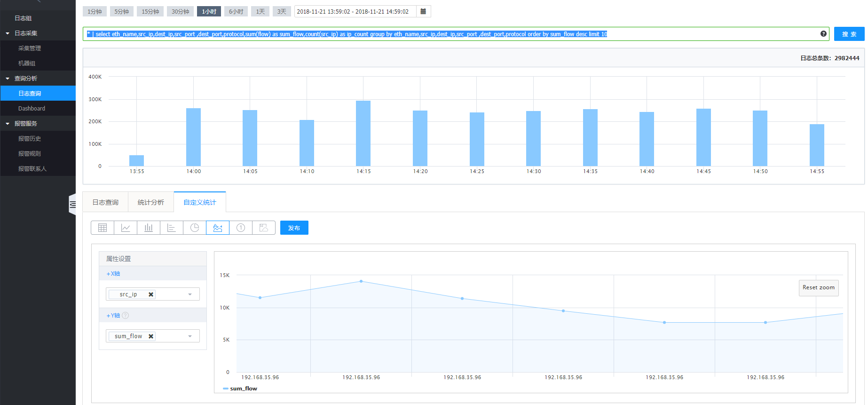Switch to the 统计分析 tab

[x=151, y=202]
